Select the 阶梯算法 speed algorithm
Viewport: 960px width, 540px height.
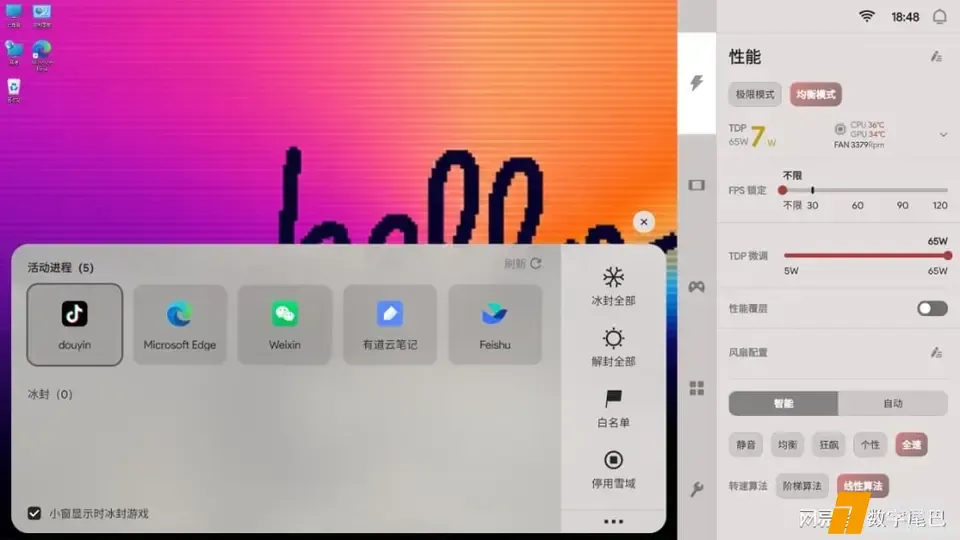click(802, 486)
